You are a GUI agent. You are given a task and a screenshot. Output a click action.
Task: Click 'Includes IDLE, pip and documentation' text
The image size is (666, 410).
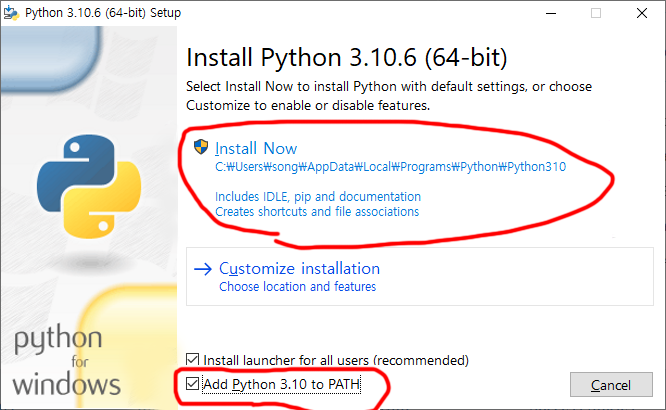click(318, 197)
